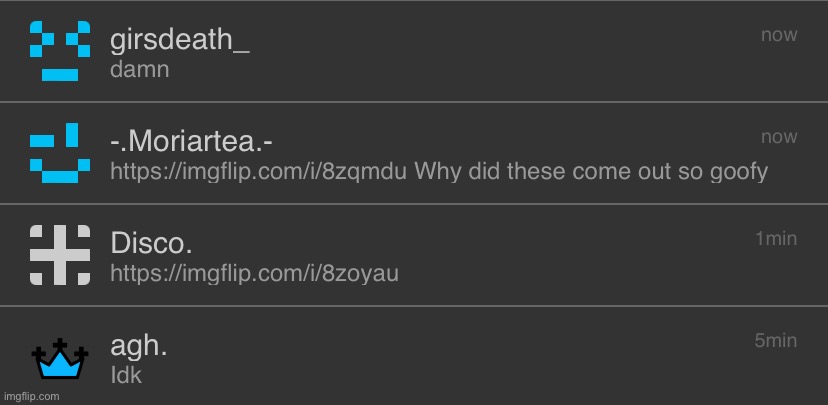Select the 'damn' message text

139,70
